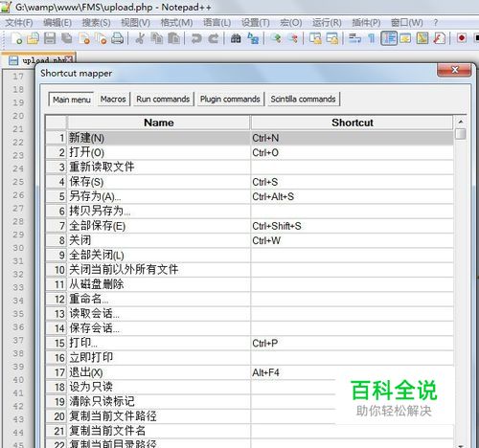Screen dimensions: 479x448
Task: Click the New file toolbar icon
Action: click(x=17, y=38)
